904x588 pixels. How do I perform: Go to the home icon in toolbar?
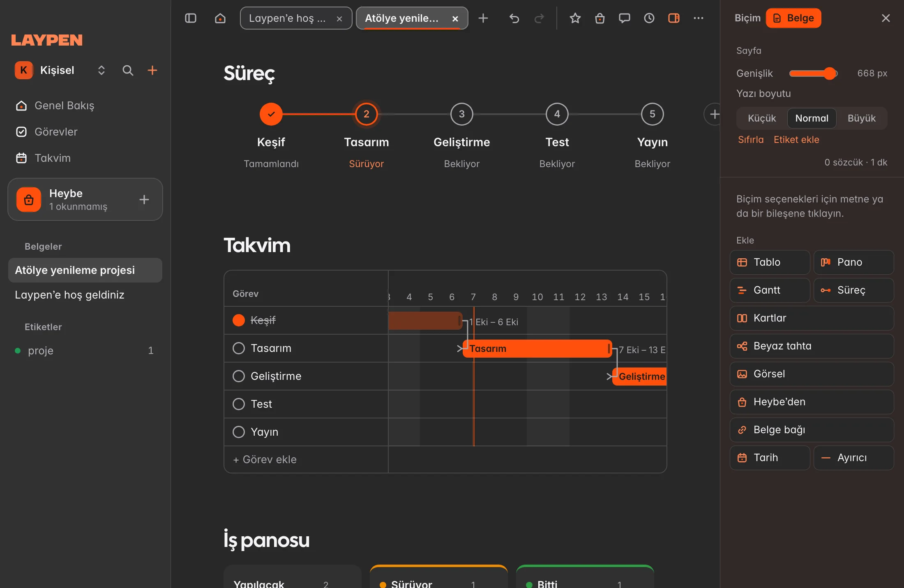click(220, 18)
